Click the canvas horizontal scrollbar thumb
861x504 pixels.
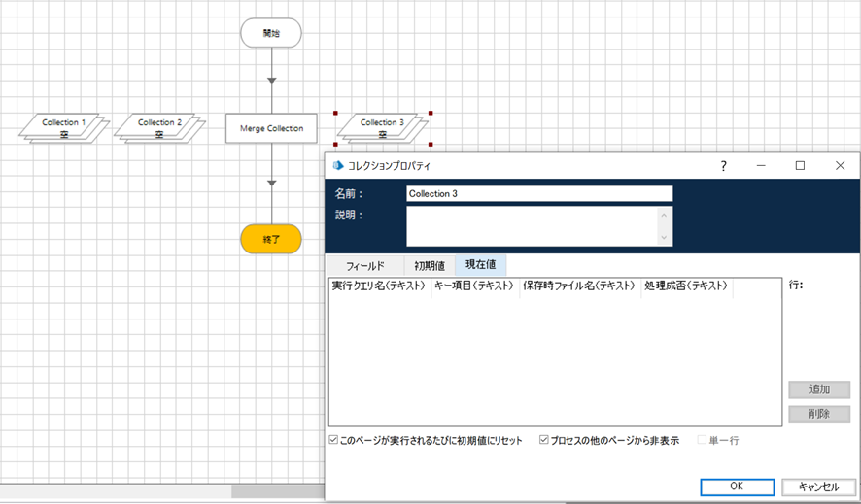277,491
